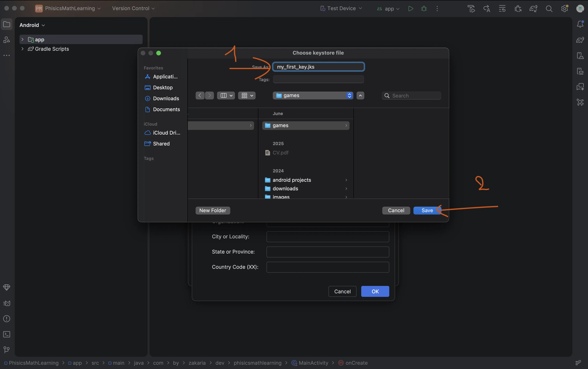The height and width of the screenshot is (369, 588).
Task: Open the Android project view dropdown
Action: click(x=32, y=25)
